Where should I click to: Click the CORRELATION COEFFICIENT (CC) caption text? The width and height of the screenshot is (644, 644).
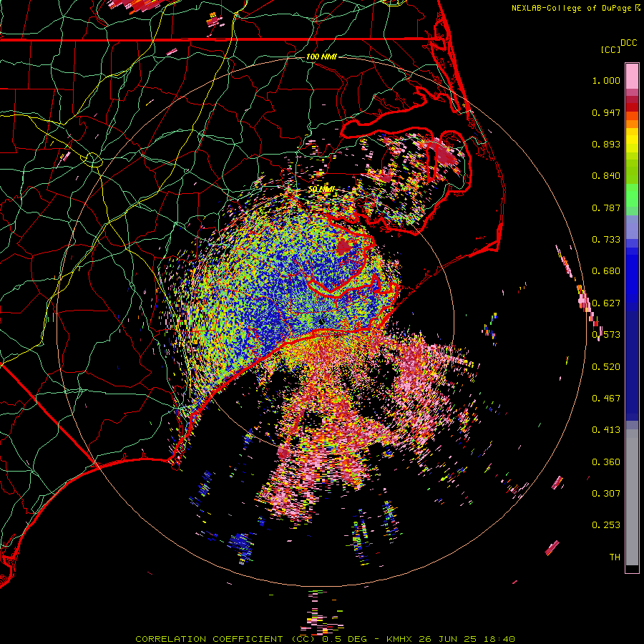[x=225, y=639]
